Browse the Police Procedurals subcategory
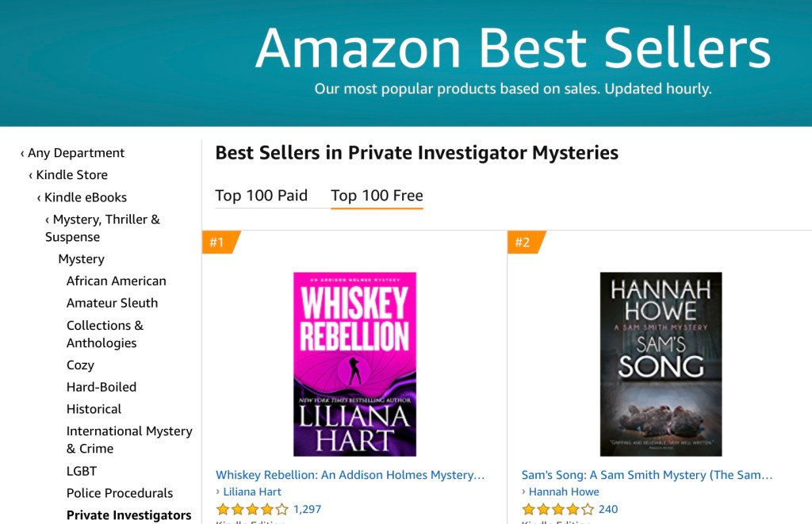The image size is (812, 524). (120, 493)
